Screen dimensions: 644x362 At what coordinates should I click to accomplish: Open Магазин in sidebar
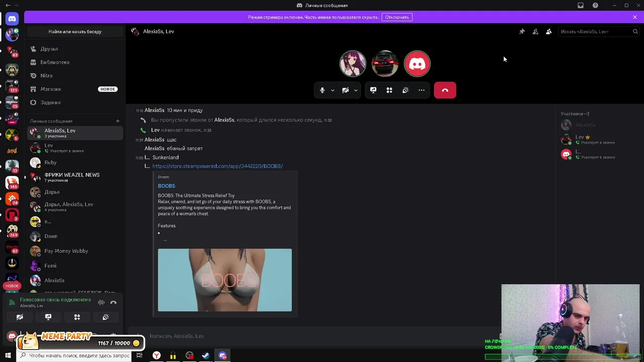point(75,89)
